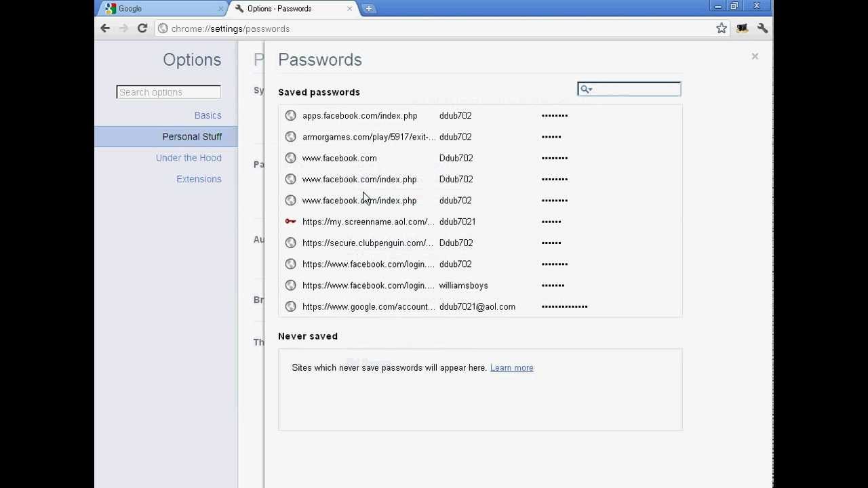Close the Passwords overlay with X
The image size is (868, 488).
[755, 56]
